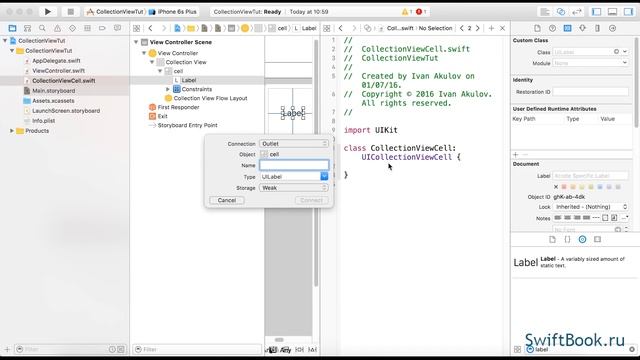Open the Connections inspector
The width and height of the screenshot is (640, 360).
[x=612, y=28]
